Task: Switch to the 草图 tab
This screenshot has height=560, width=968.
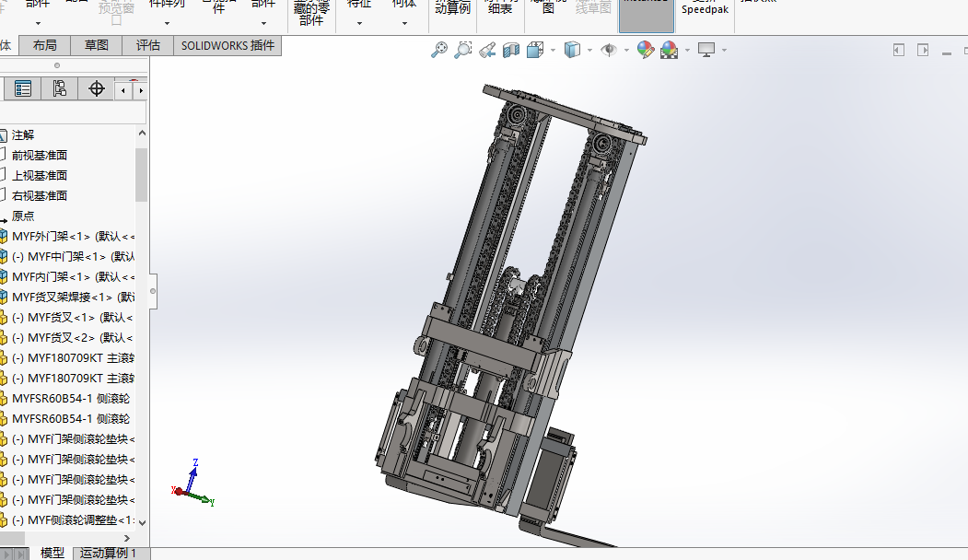Action: (x=97, y=45)
